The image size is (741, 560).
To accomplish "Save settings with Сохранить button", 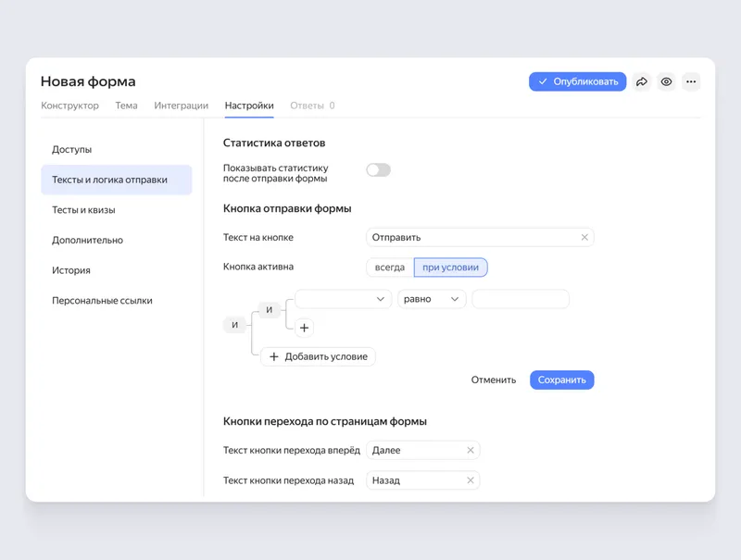I will [x=562, y=380].
